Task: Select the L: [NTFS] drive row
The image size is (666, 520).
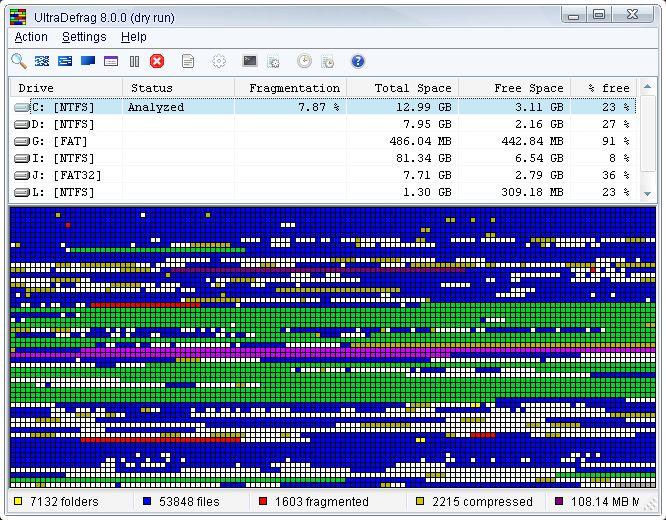Action: point(323,192)
